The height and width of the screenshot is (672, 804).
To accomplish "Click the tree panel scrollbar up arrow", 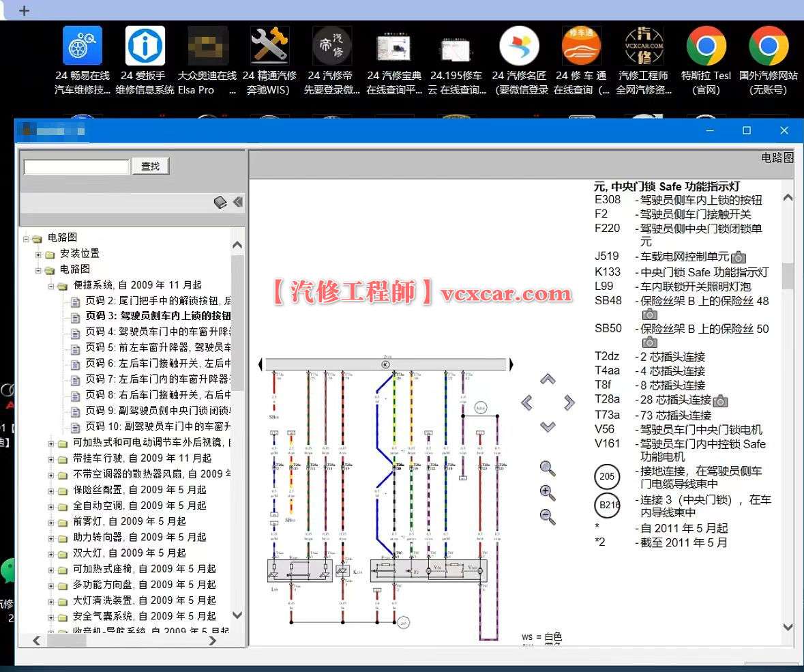I will [x=237, y=244].
